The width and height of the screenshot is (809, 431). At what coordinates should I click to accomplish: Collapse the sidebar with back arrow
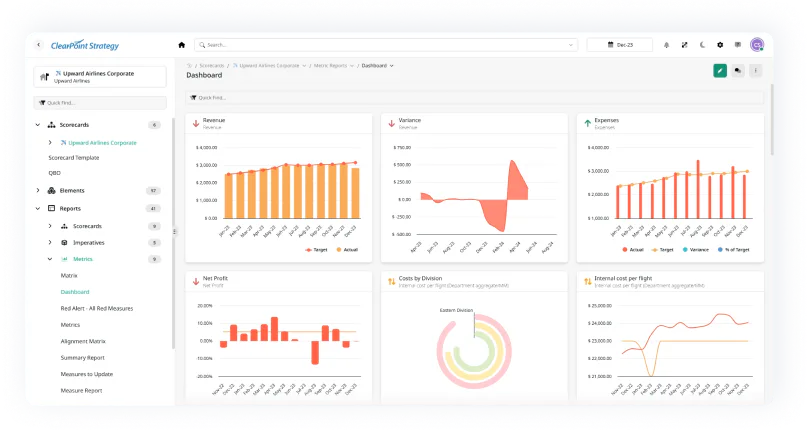(39, 45)
